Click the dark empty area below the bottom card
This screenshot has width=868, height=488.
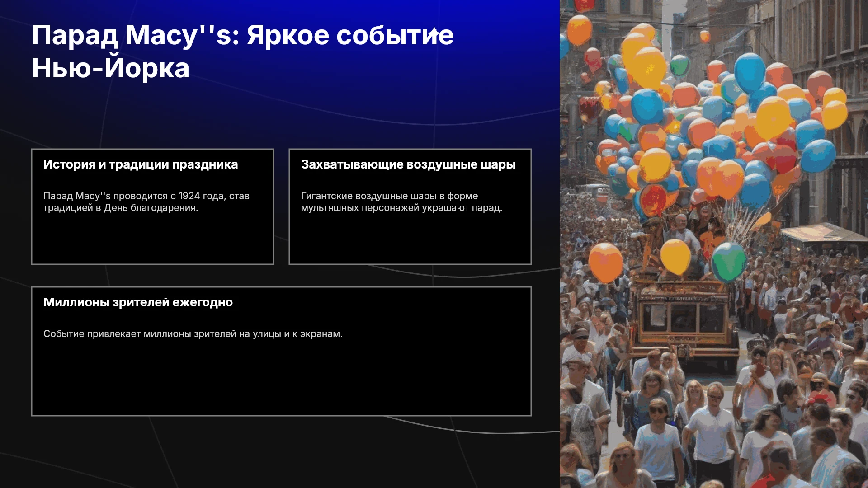click(280, 452)
